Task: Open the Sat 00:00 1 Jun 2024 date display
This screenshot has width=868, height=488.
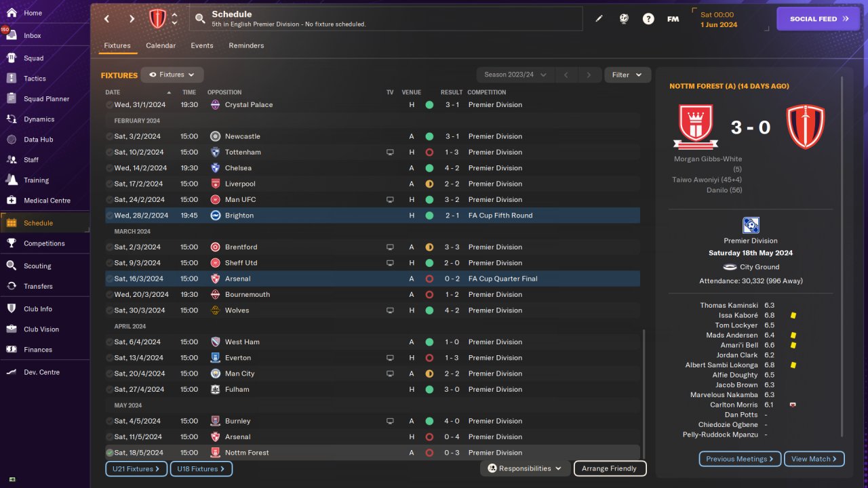Action: (731, 19)
